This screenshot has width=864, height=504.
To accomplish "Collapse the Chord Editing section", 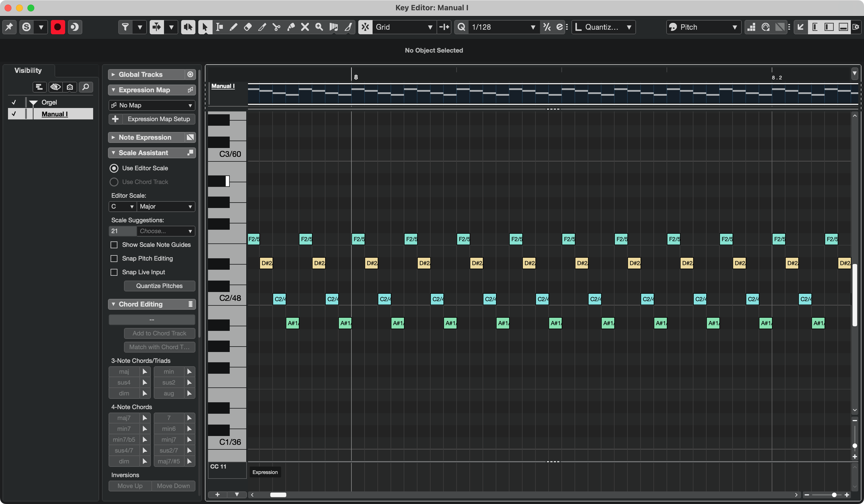I will [113, 304].
